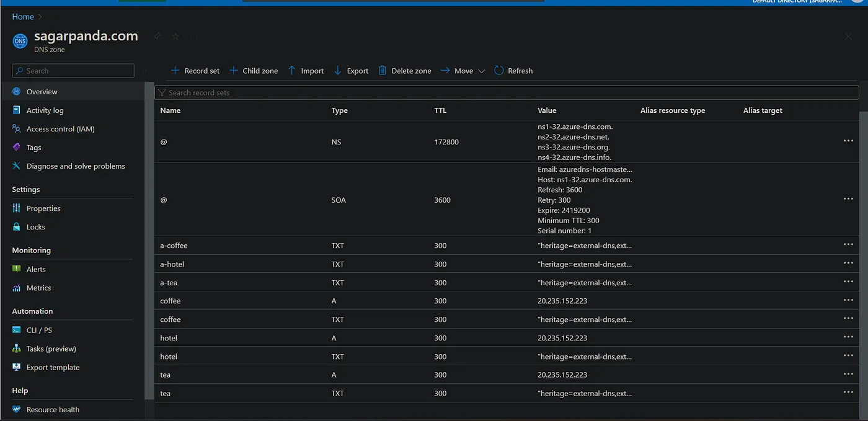The width and height of the screenshot is (868, 421).
Task: Click the Export down-arrow icon
Action: coord(338,71)
